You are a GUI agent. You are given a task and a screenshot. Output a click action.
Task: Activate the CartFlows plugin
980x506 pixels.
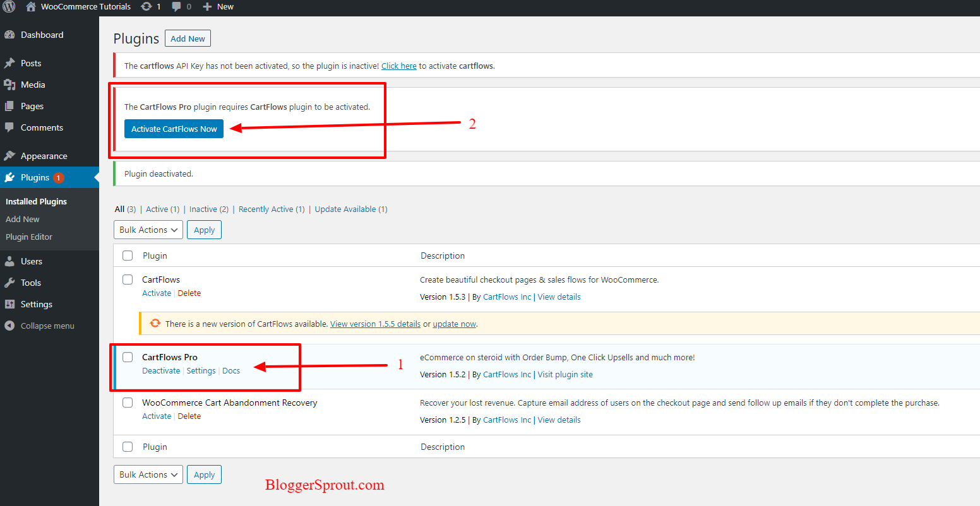tap(157, 293)
